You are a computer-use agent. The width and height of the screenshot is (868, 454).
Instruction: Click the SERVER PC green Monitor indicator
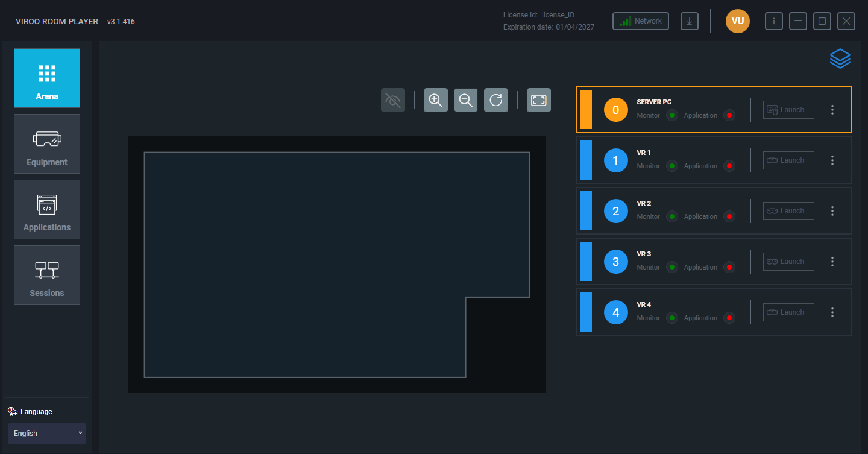tap(672, 115)
